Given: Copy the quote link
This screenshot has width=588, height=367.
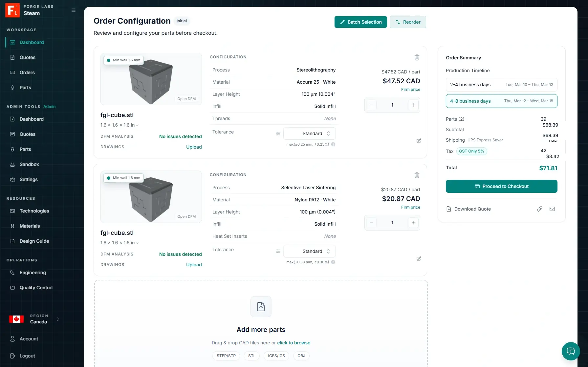Looking at the screenshot, I should coord(539,209).
